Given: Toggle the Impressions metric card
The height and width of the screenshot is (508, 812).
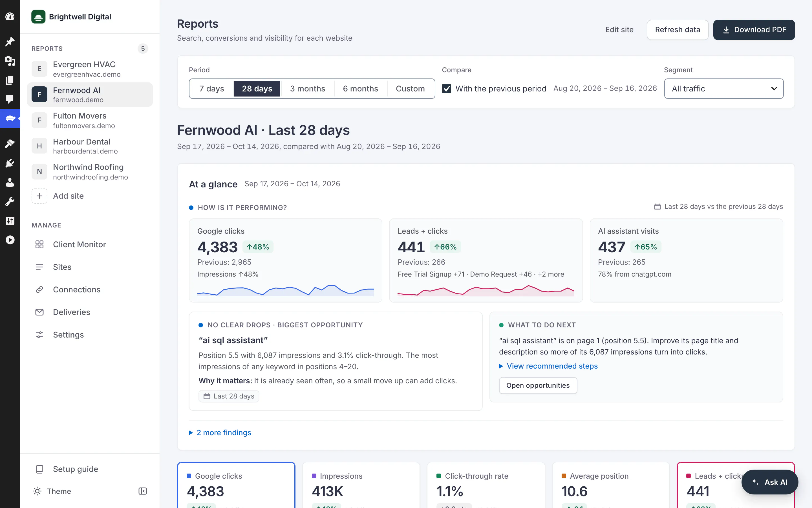Looking at the screenshot, I should (x=361, y=485).
